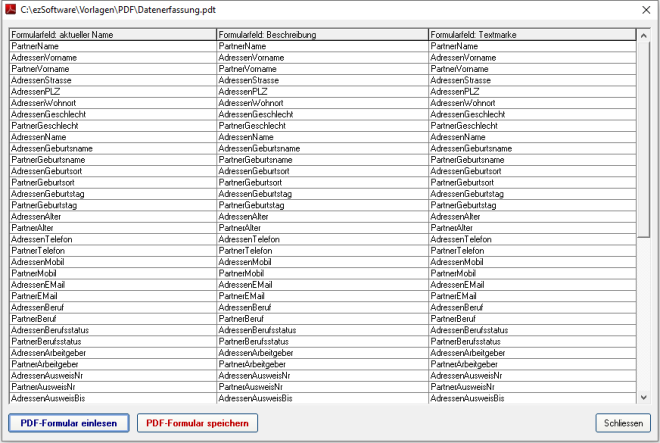Select AdressenMobil in aktueller Name column

[x=113, y=262]
